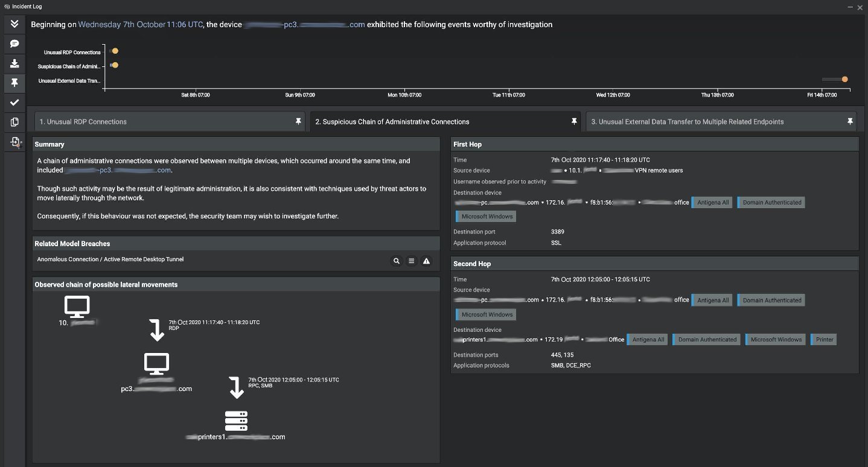Image resolution: width=868 pixels, height=467 pixels.
Task: Click the Friday timeline event dot
Action: click(845, 79)
